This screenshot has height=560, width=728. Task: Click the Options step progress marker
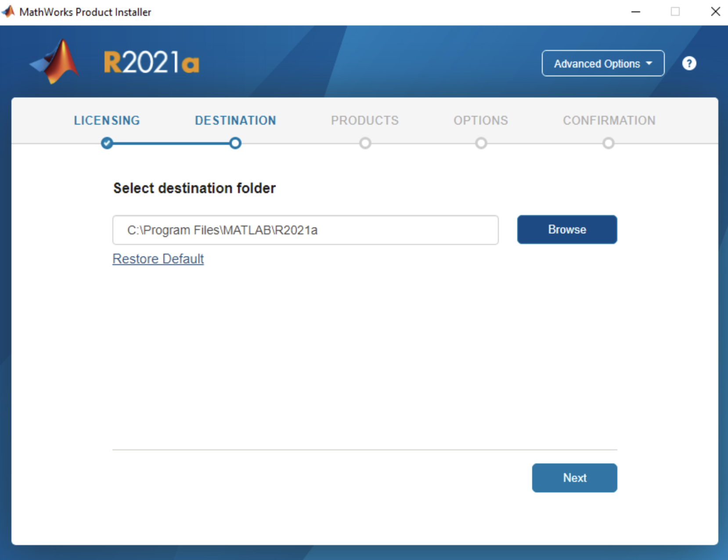(x=481, y=143)
